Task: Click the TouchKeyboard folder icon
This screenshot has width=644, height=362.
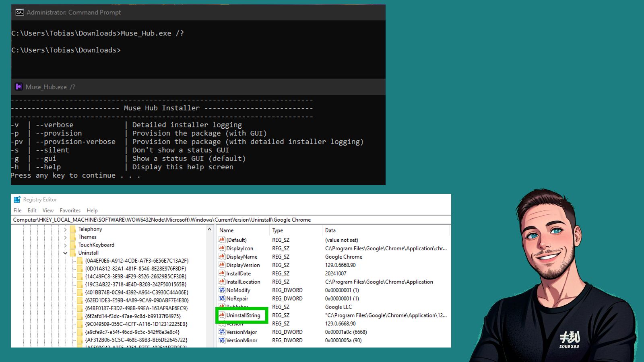Action: [x=73, y=245]
